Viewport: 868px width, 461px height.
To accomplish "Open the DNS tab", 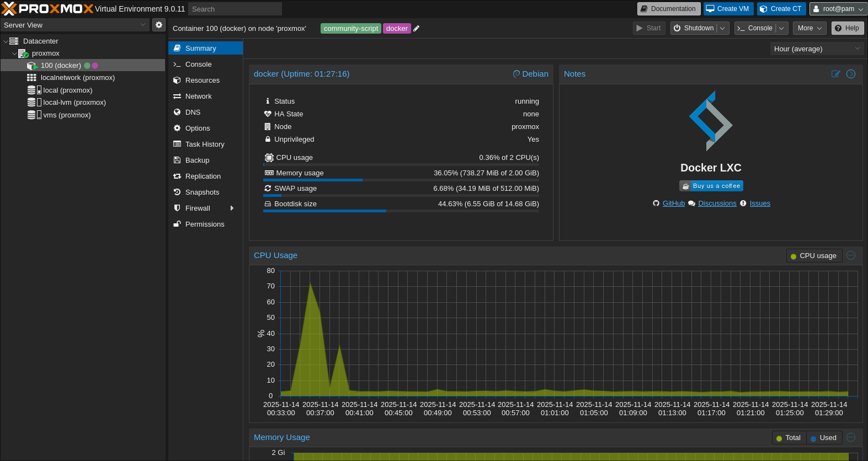I will click(205, 112).
